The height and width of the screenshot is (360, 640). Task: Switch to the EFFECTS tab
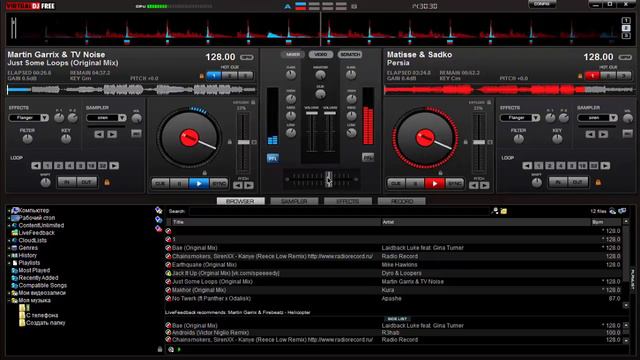(348, 201)
